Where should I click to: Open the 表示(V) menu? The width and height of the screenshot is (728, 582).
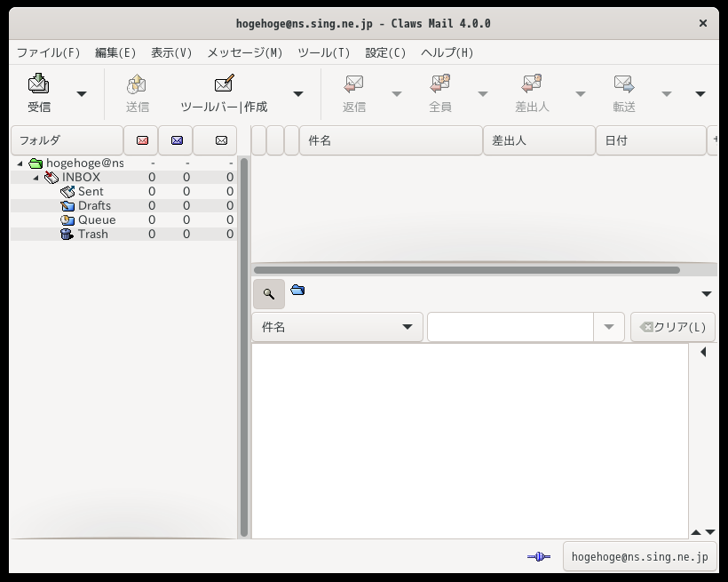(x=171, y=52)
